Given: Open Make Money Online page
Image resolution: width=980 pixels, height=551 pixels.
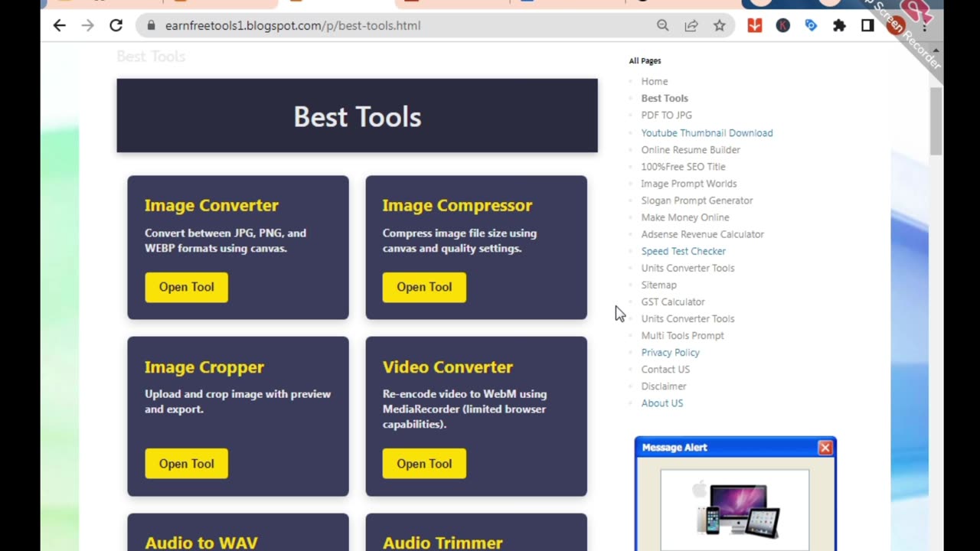Looking at the screenshot, I should pyautogui.click(x=685, y=217).
